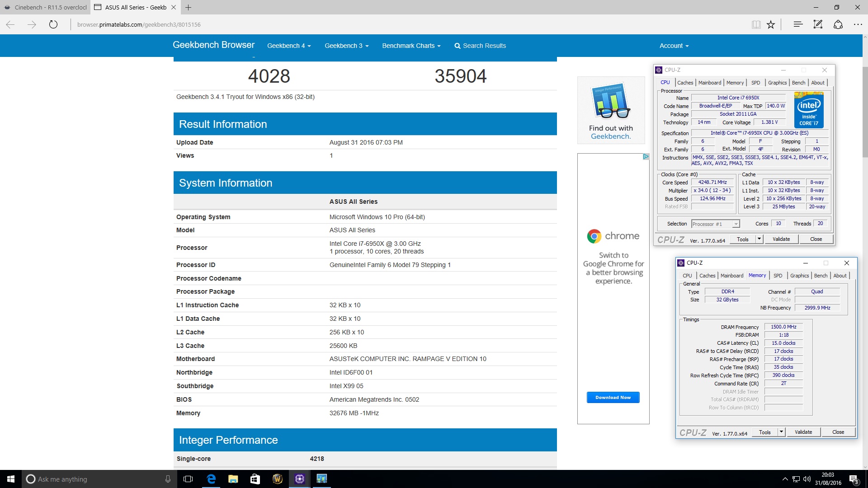Expand the Geekbench 3 dropdown menu

pos(346,46)
